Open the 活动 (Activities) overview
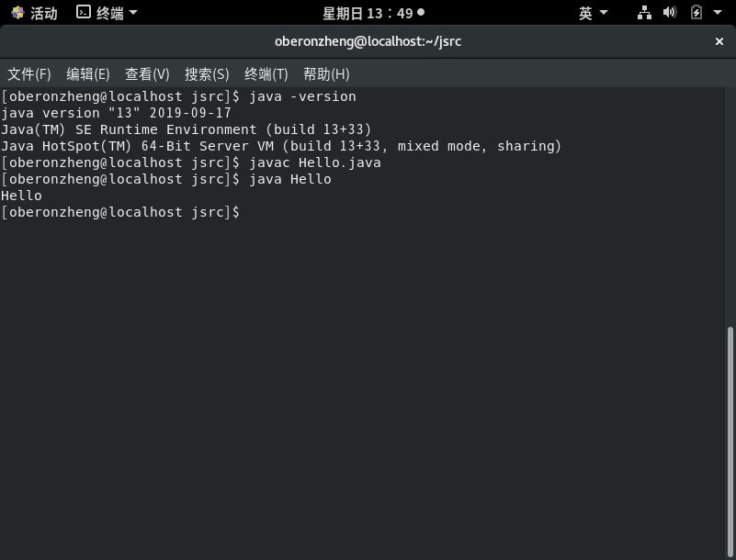 (x=42, y=13)
